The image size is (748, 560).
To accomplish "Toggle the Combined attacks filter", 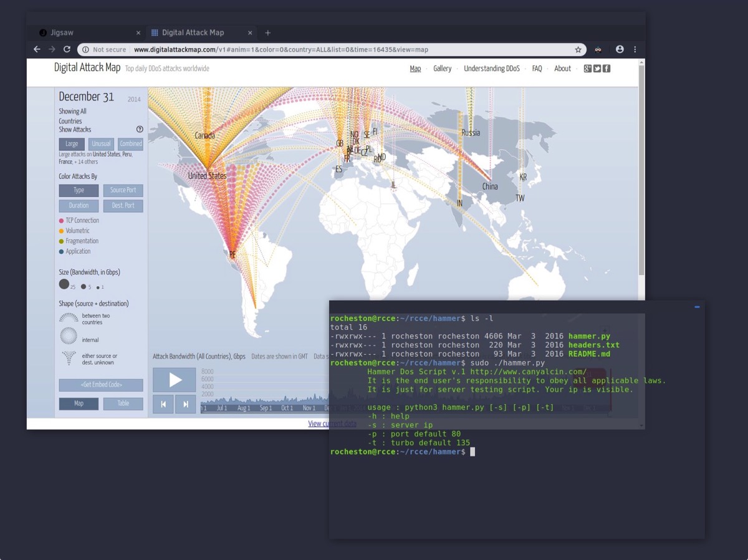I will tap(131, 144).
